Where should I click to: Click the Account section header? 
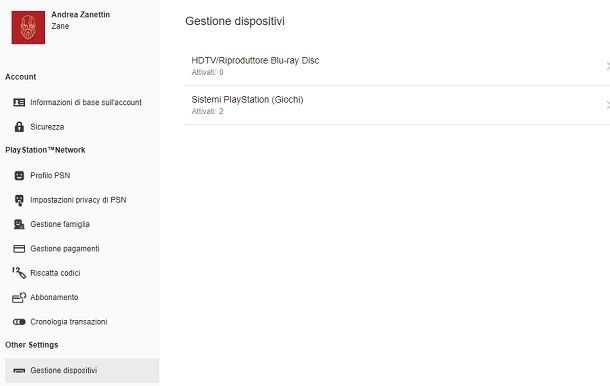[x=21, y=77]
